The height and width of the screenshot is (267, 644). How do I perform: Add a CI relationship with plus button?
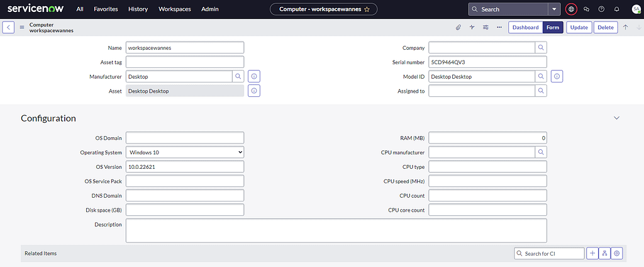(x=592, y=253)
